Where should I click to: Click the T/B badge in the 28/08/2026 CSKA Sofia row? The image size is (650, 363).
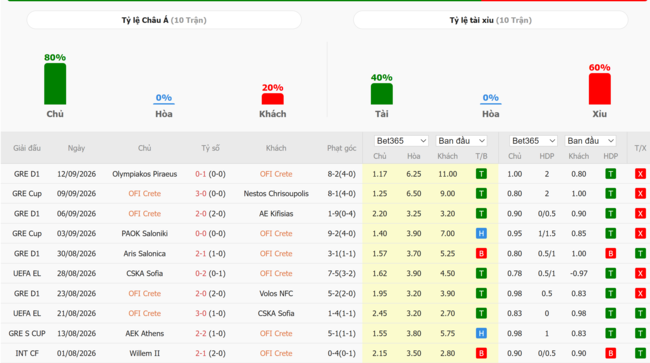coord(481,273)
